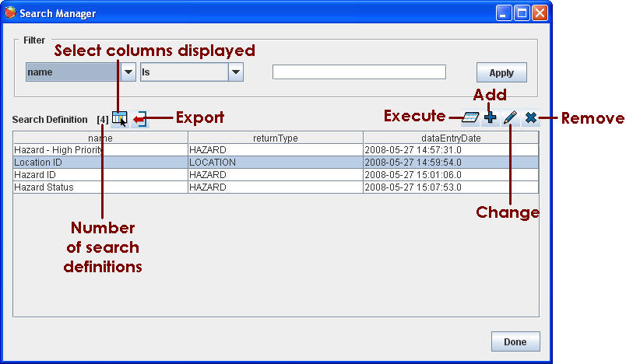Remove the selected search definition
The image size is (626, 364).
[530, 117]
